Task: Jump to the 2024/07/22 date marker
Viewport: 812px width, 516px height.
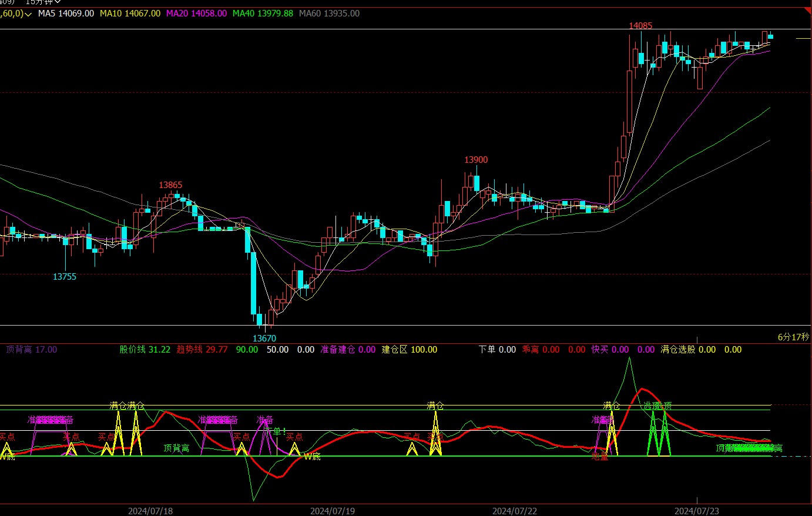Action: click(515, 511)
